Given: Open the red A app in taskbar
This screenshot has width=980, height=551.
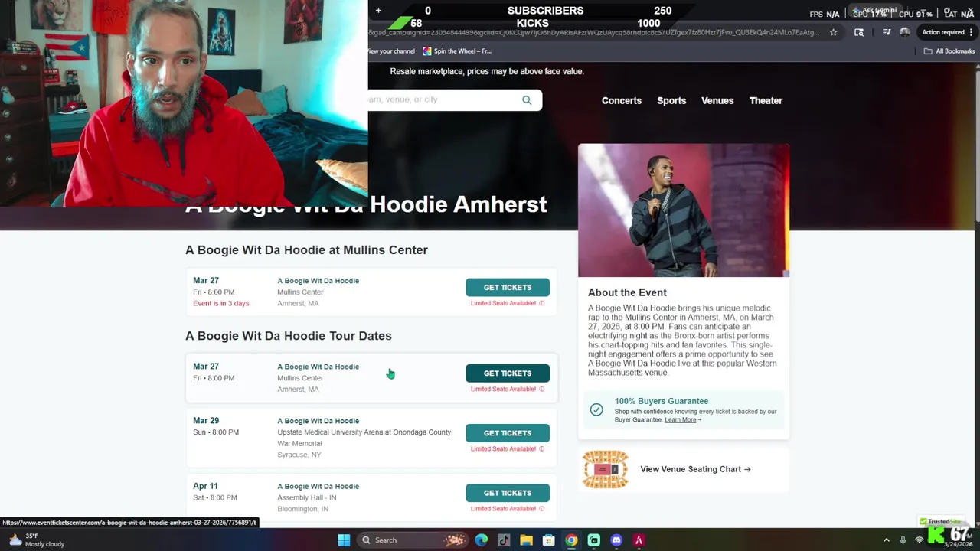Looking at the screenshot, I should pyautogui.click(x=639, y=540).
